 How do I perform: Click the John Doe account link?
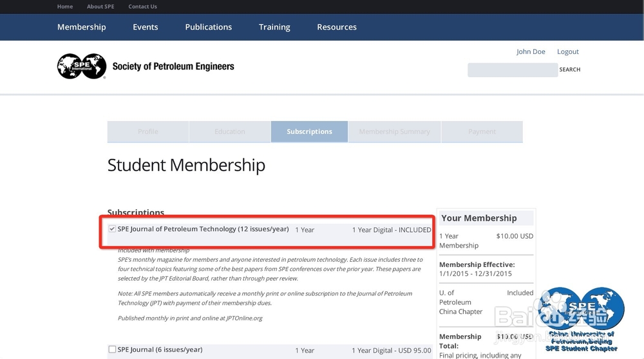point(531,51)
